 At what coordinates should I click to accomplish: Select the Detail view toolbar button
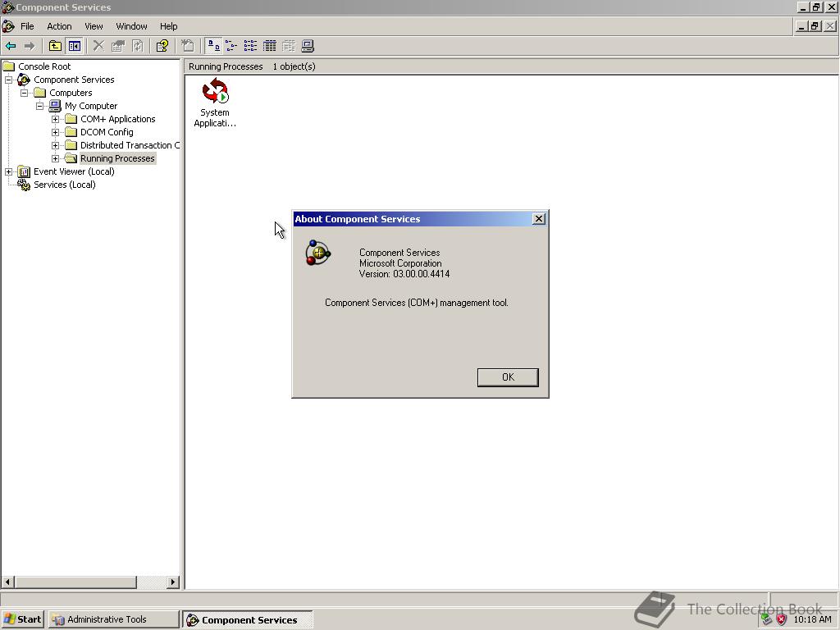click(x=269, y=47)
